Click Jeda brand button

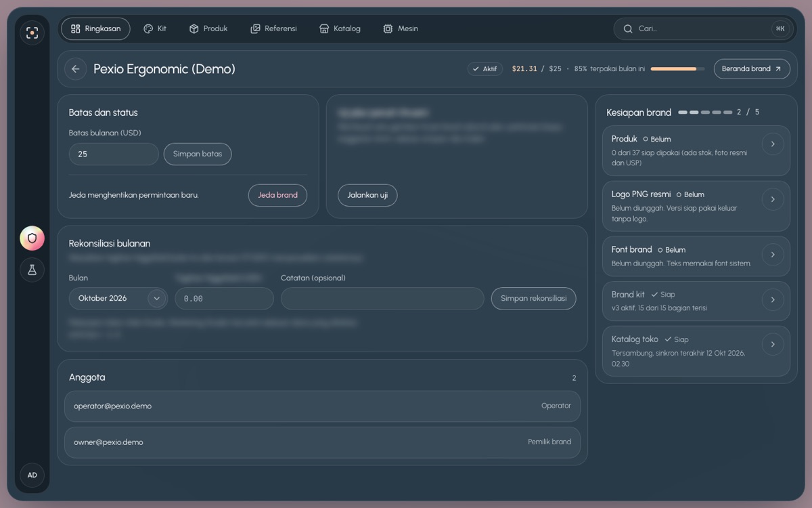[x=277, y=195]
